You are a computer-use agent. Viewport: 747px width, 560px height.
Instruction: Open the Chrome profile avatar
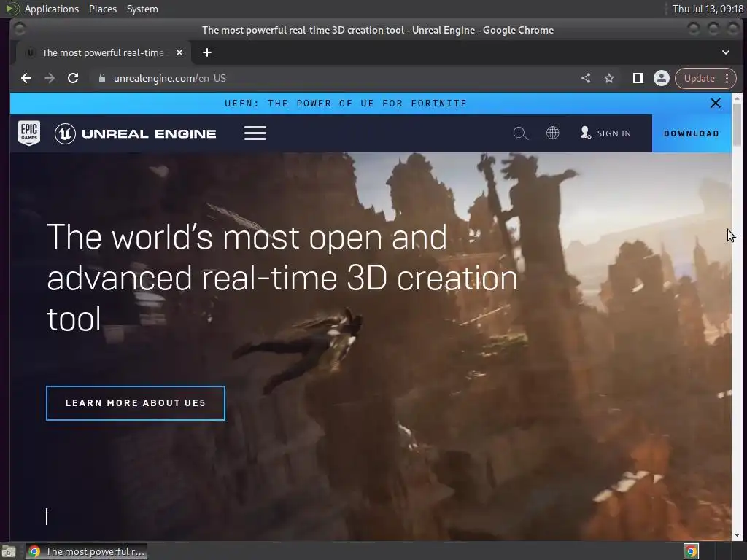[661, 78]
